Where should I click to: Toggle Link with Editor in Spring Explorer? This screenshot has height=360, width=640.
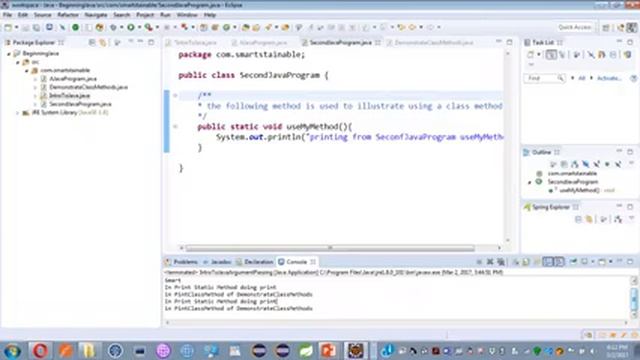coord(589,220)
